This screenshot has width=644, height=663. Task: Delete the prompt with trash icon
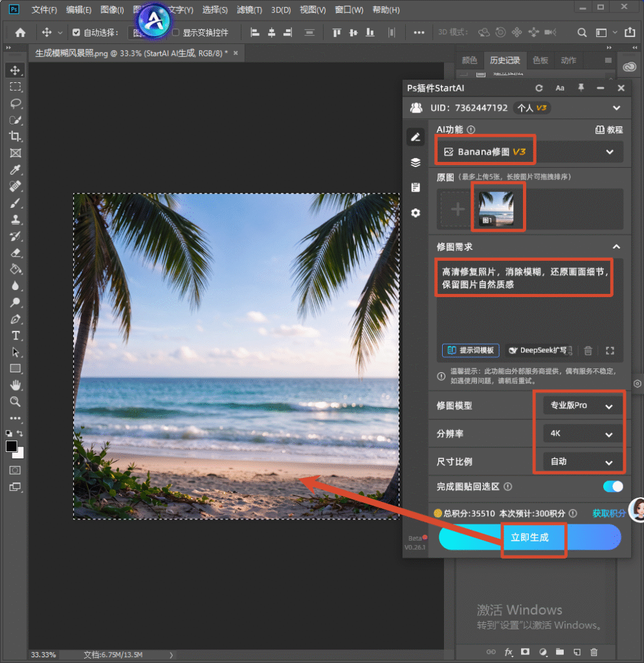(x=588, y=350)
